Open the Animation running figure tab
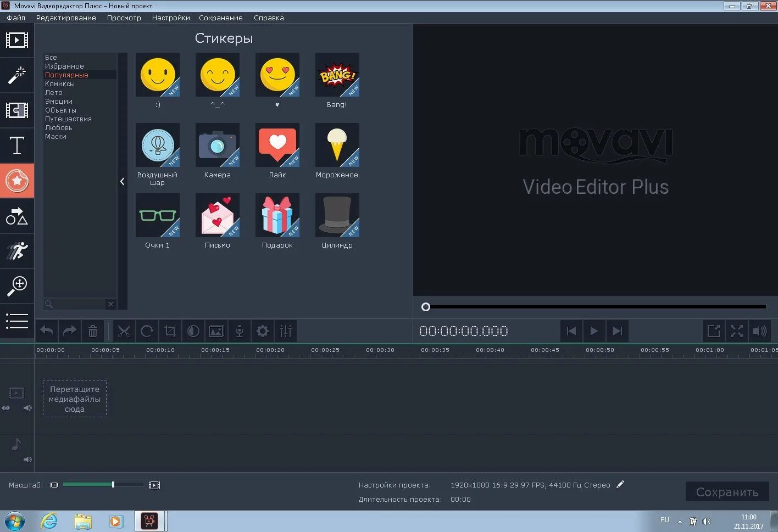The height and width of the screenshot is (532, 778). tap(17, 251)
